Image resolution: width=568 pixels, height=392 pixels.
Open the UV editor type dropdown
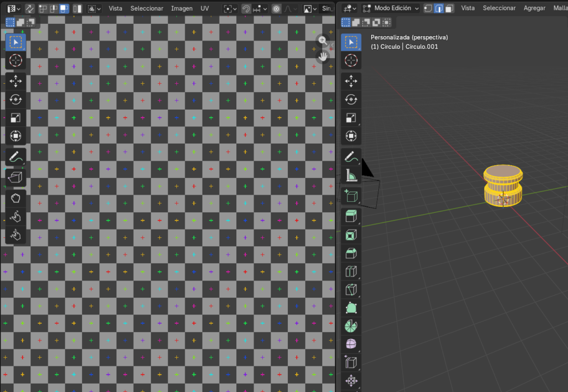14,8
